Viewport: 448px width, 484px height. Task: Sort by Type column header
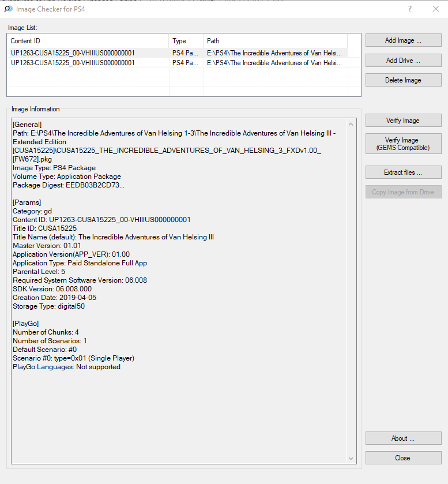[x=186, y=41]
